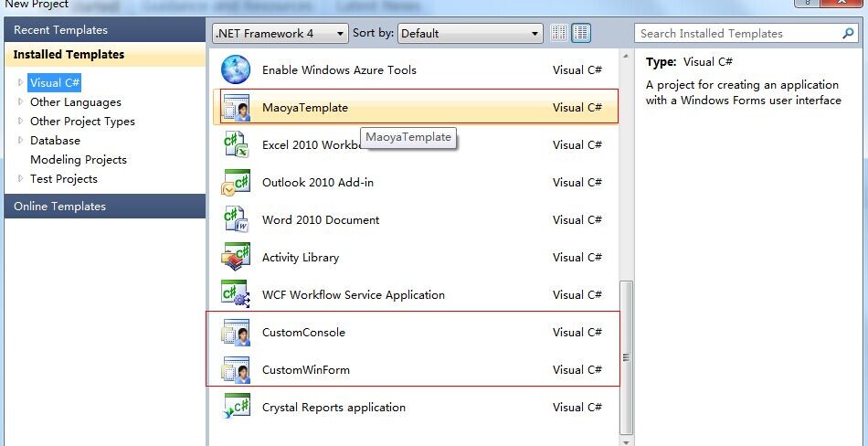The height and width of the screenshot is (446, 868).
Task: Select the CustomWinForm label
Action: [x=305, y=369]
